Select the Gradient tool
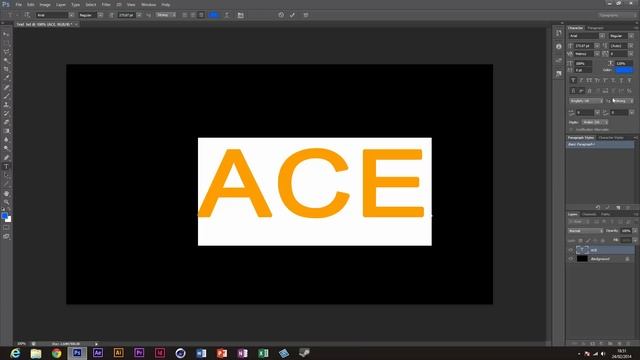640x360 pixels. [x=6, y=131]
